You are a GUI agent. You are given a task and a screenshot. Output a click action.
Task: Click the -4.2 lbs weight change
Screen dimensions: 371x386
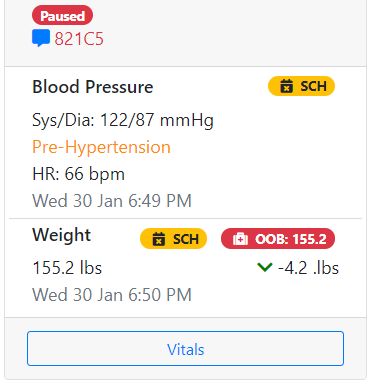pos(308,268)
